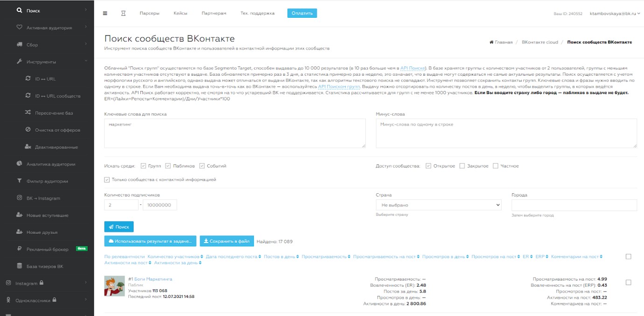Uncheck Открытое community access

(x=428, y=166)
